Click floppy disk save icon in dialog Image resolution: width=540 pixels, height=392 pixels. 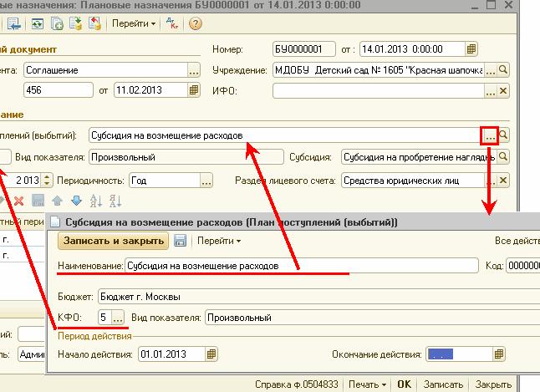point(180,241)
